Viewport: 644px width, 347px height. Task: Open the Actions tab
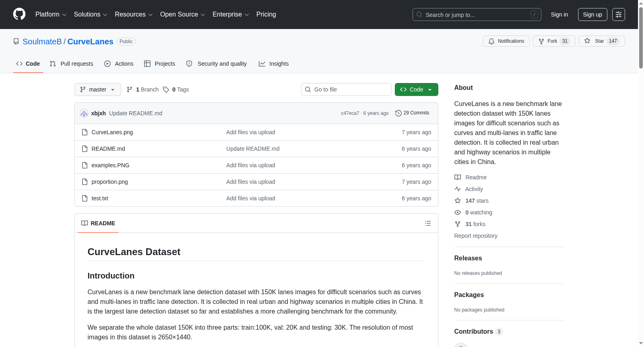click(119, 64)
